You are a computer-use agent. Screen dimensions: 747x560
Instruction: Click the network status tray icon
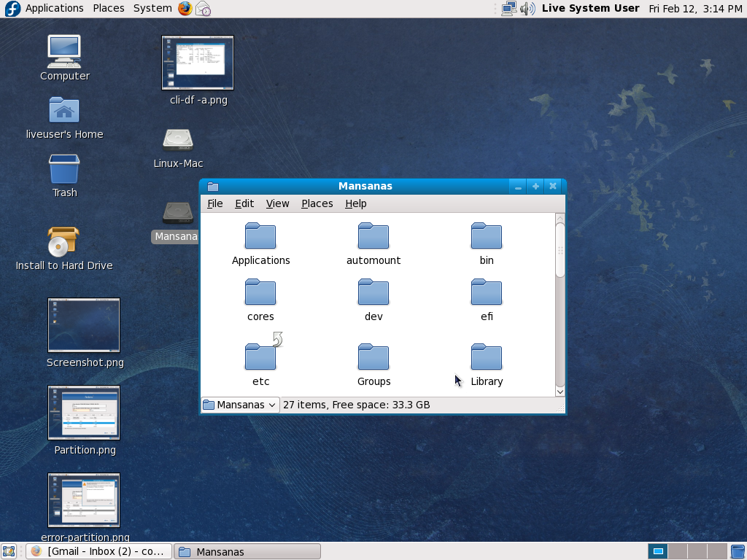tap(509, 8)
